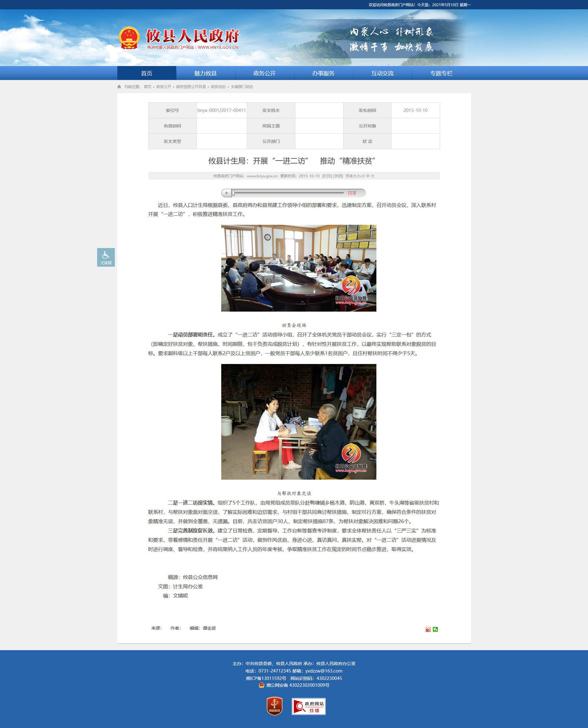This screenshot has height=728, width=588.
Task: Open the 政务公开 navigation tab
Action: pos(265,73)
